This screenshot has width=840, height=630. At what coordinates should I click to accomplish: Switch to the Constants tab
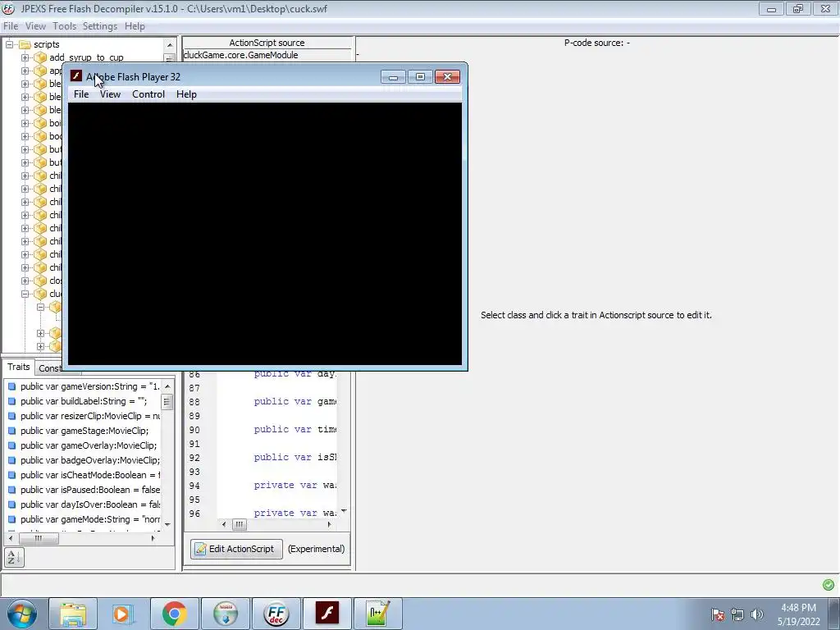(49, 368)
